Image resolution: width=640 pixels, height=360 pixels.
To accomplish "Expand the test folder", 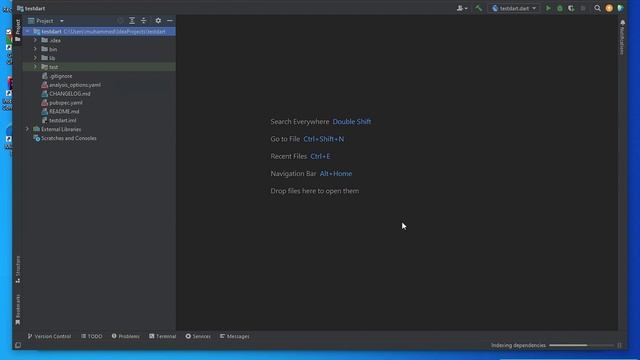I will tap(35, 67).
